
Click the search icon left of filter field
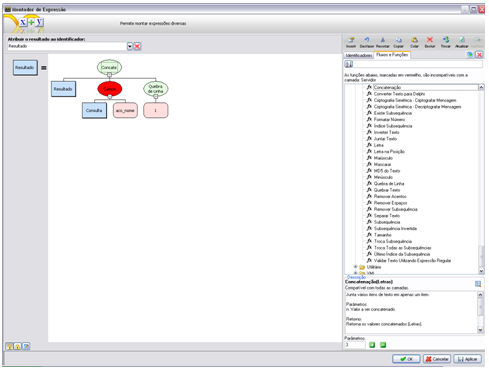348,64
